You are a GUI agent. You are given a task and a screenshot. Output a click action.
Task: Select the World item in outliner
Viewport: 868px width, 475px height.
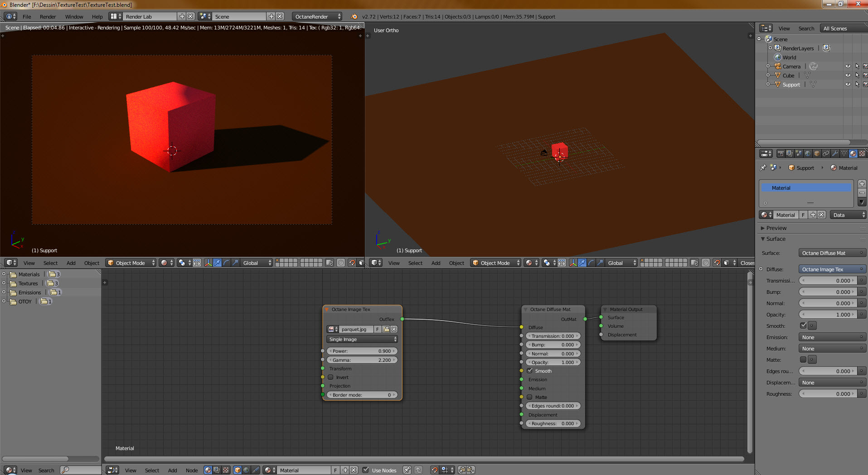click(x=789, y=58)
